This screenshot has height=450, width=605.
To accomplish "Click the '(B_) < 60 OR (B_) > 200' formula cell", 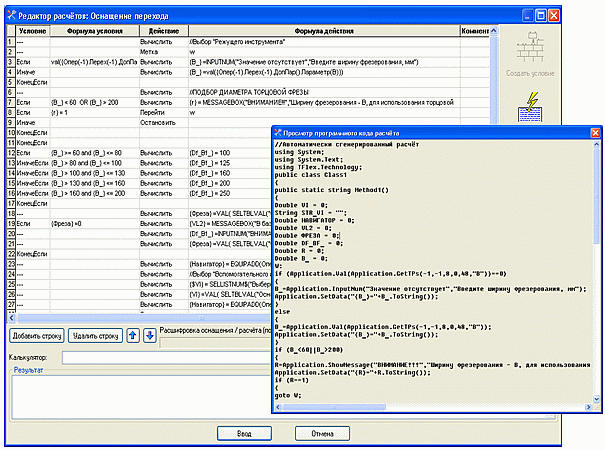I will tap(95, 102).
